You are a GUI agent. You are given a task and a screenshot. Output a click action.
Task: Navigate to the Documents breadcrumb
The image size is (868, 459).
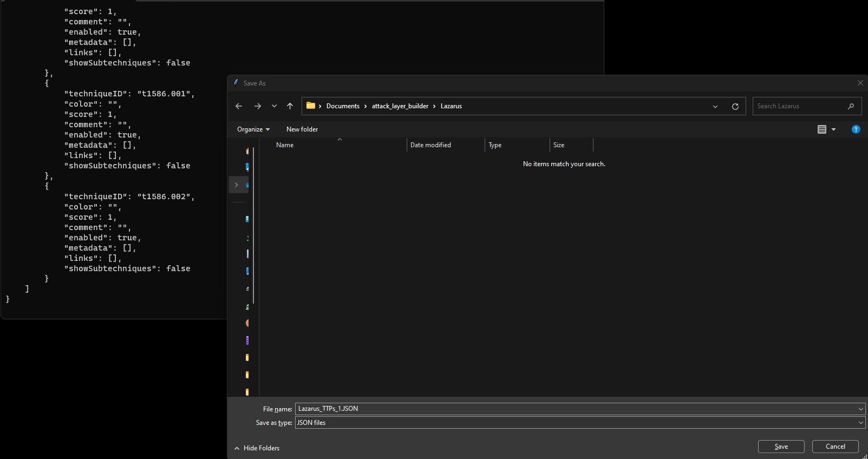click(343, 106)
